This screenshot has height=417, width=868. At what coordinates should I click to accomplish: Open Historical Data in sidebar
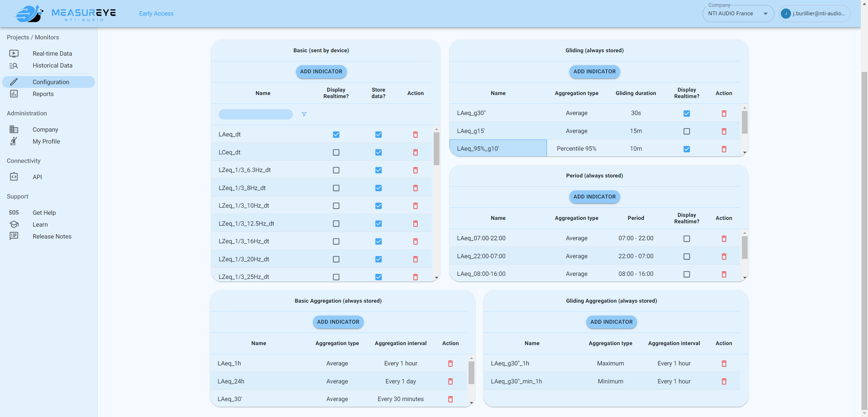[52, 65]
